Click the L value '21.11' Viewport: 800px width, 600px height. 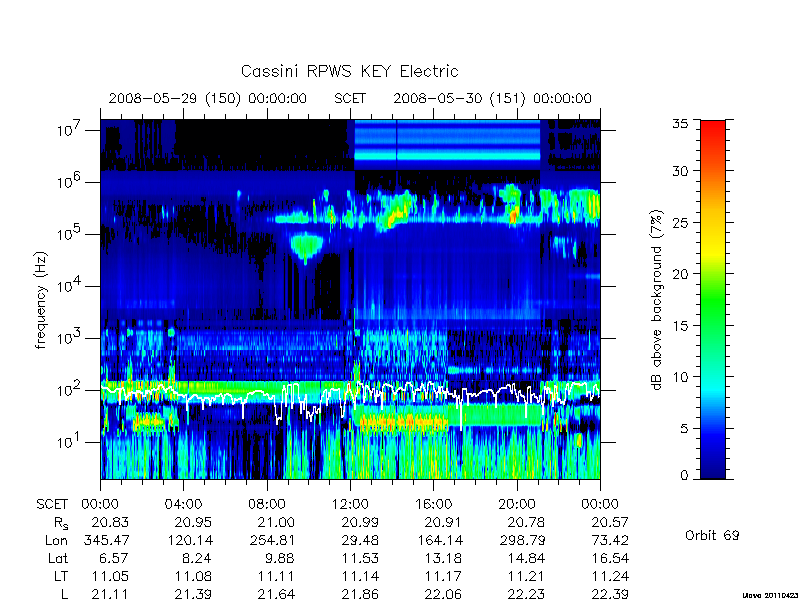110,594
